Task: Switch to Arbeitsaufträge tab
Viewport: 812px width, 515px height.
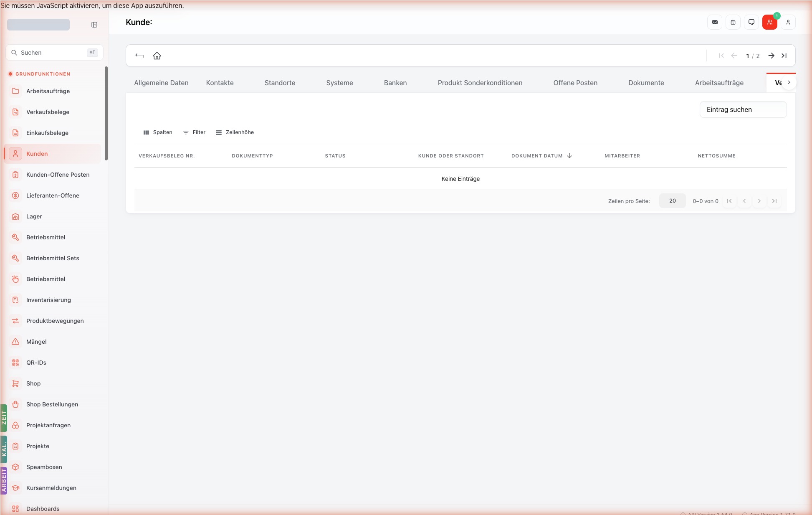Action: pos(719,83)
